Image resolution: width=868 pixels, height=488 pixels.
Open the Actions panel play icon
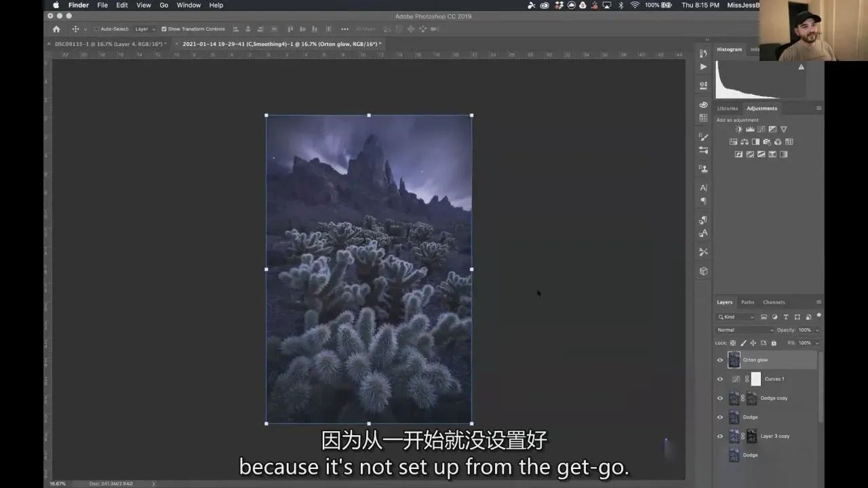(x=703, y=66)
